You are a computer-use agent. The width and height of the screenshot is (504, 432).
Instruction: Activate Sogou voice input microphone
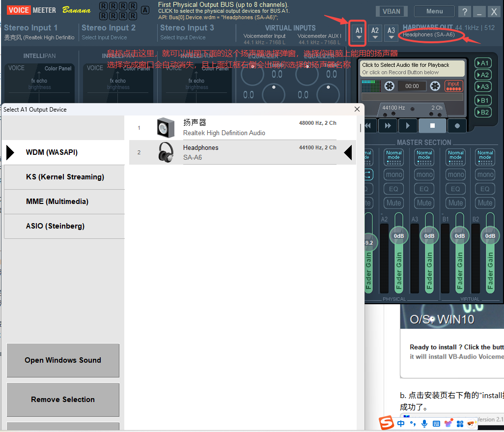click(x=424, y=423)
